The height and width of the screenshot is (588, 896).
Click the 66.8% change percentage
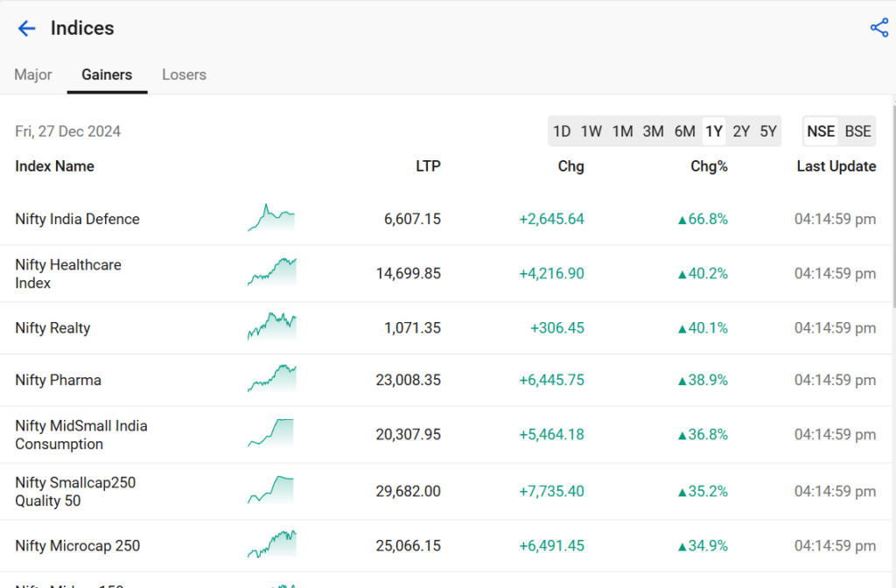tap(703, 219)
